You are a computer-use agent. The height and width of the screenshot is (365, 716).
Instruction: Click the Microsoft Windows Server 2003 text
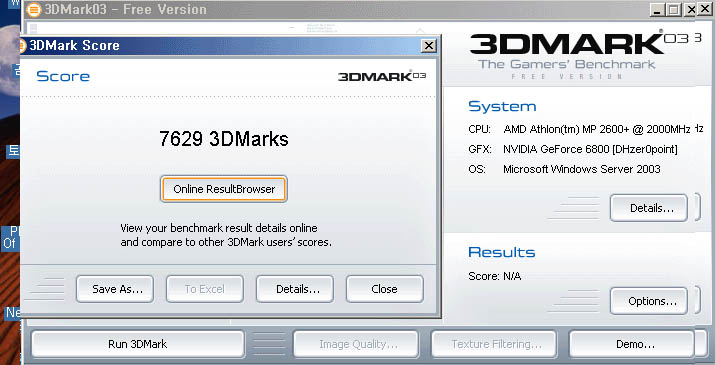click(582, 169)
